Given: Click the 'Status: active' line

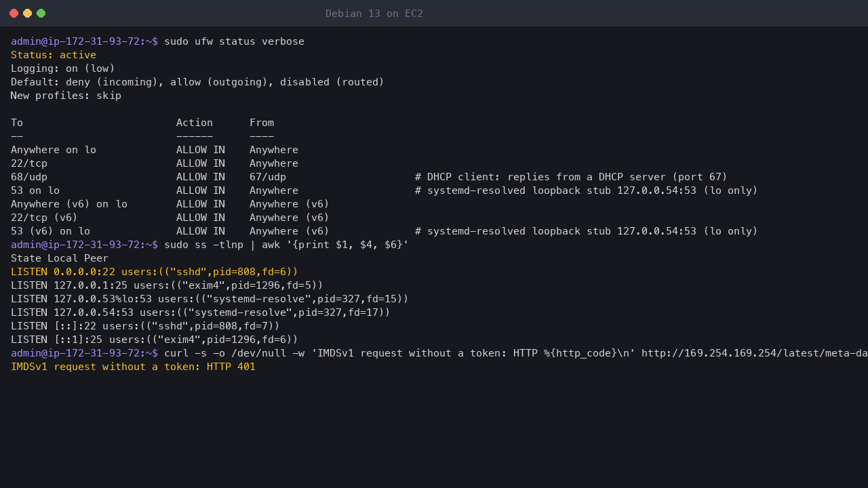Looking at the screenshot, I should (54, 55).
